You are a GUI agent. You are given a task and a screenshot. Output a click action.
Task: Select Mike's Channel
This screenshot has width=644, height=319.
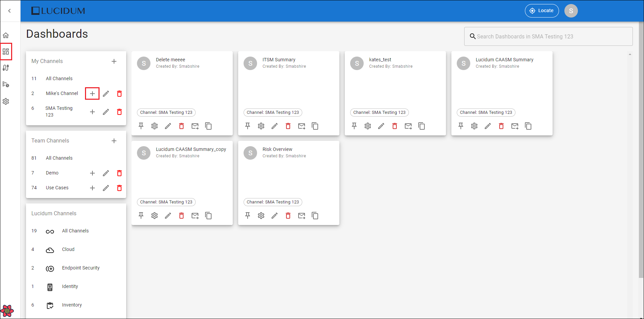[x=62, y=93]
